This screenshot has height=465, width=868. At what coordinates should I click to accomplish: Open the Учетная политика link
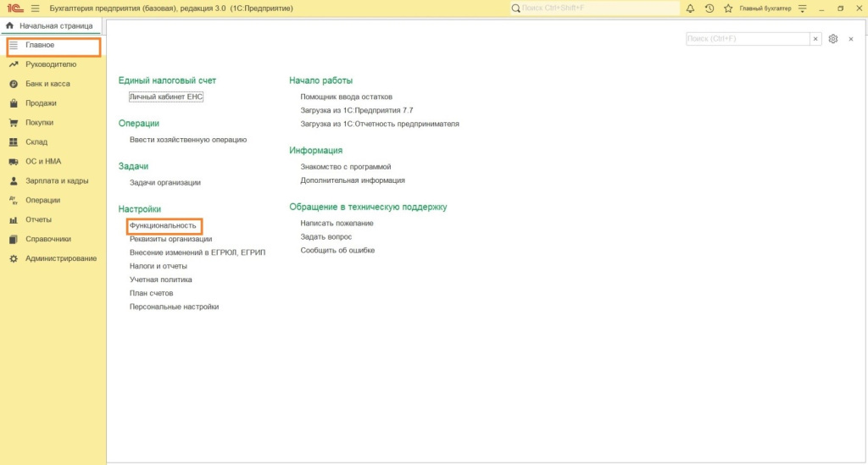point(160,280)
